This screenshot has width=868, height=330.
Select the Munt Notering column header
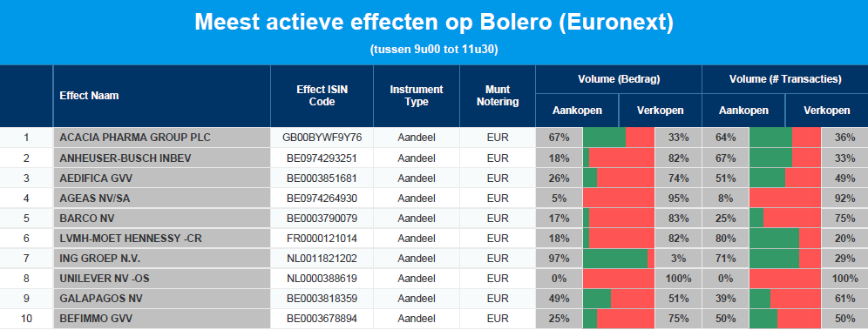click(498, 96)
